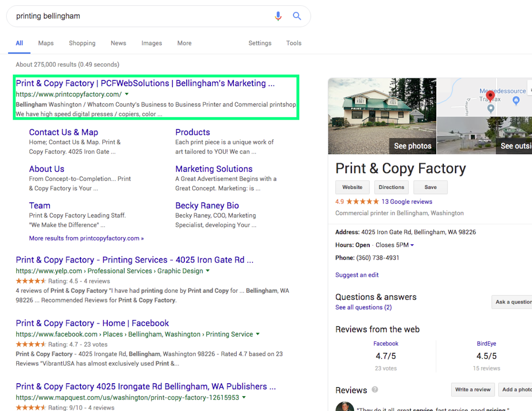Click the Website button in the business panel

tap(352, 187)
